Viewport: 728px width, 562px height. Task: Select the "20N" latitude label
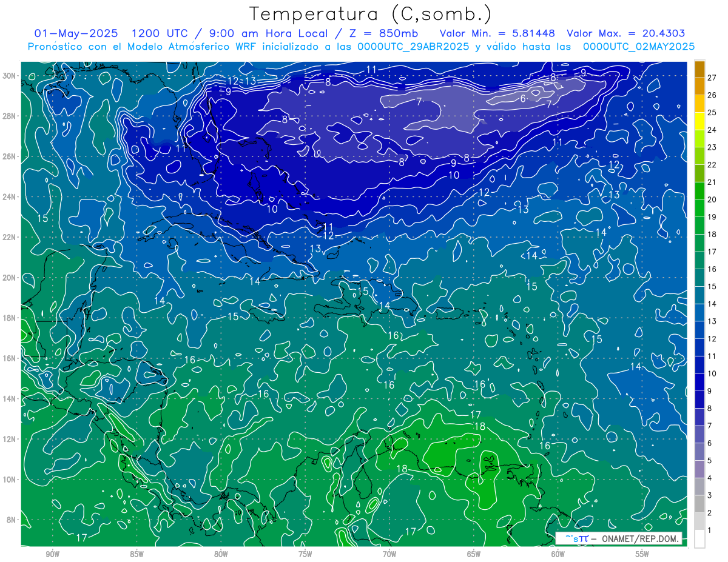coord(10,278)
